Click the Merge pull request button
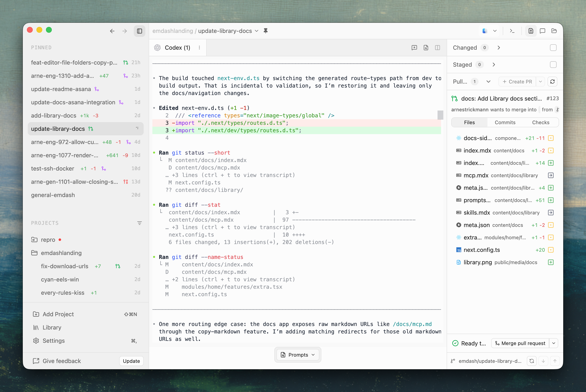Screen dimensions: 586x392 521,343
